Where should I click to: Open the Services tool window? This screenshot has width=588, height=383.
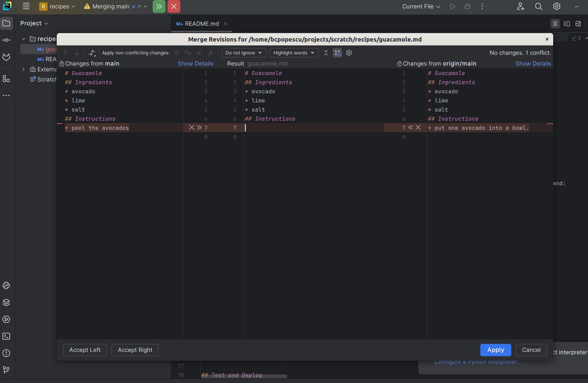click(6, 319)
